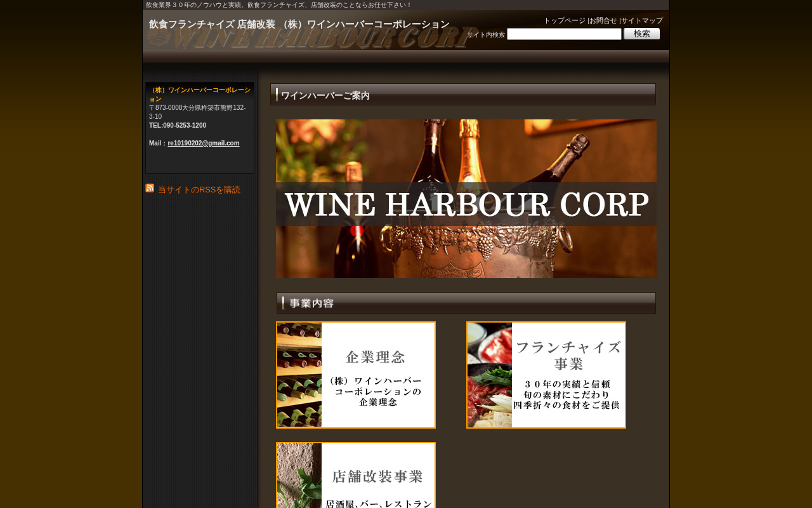Click the re10190202@gmail.com email link
This screenshot has width=812, height=508.
click(x=204, y=144)
